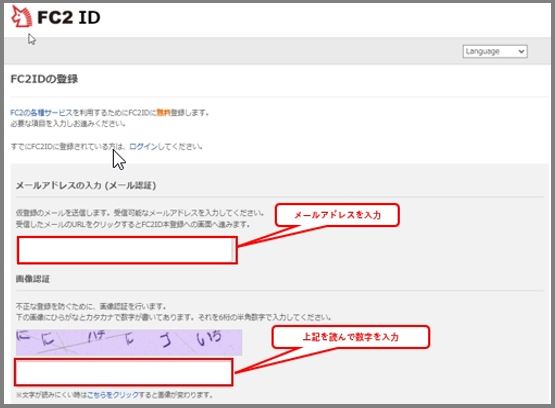Open the Language dropdown menu
Viewport: 555px width, 408px height.
pyautogui.click(x=495, y=51)
